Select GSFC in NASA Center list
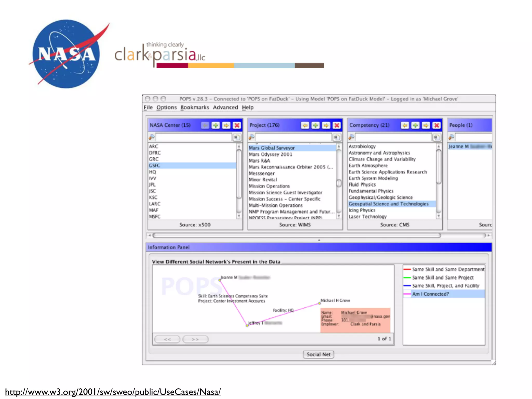This screenshot has width=532, height=399. pos(192,165)
